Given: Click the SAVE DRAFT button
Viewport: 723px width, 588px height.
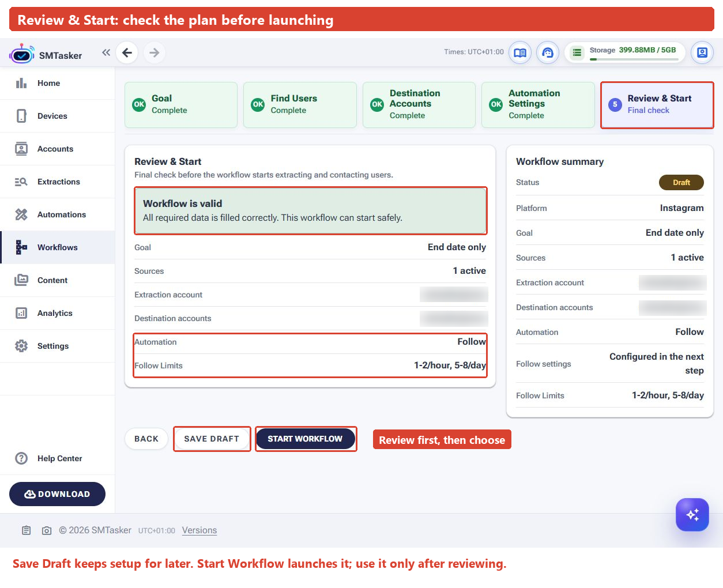Looking at the screenshot, I should [212, 439].
